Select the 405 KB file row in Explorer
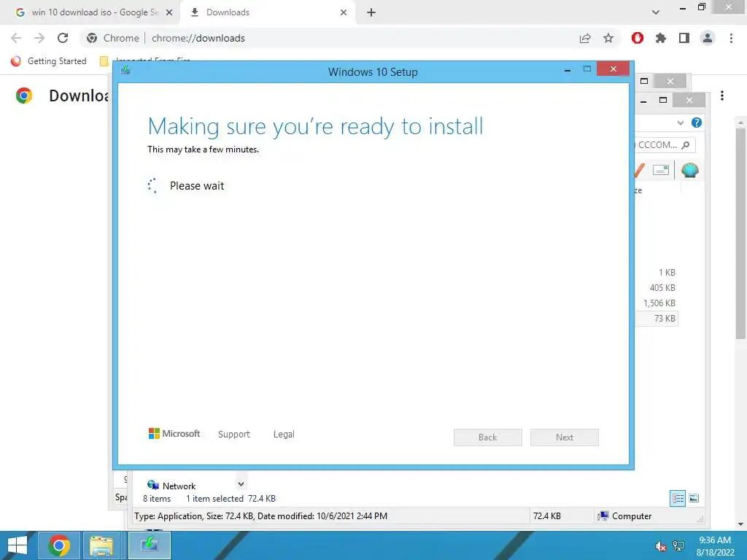 point(657,287)
